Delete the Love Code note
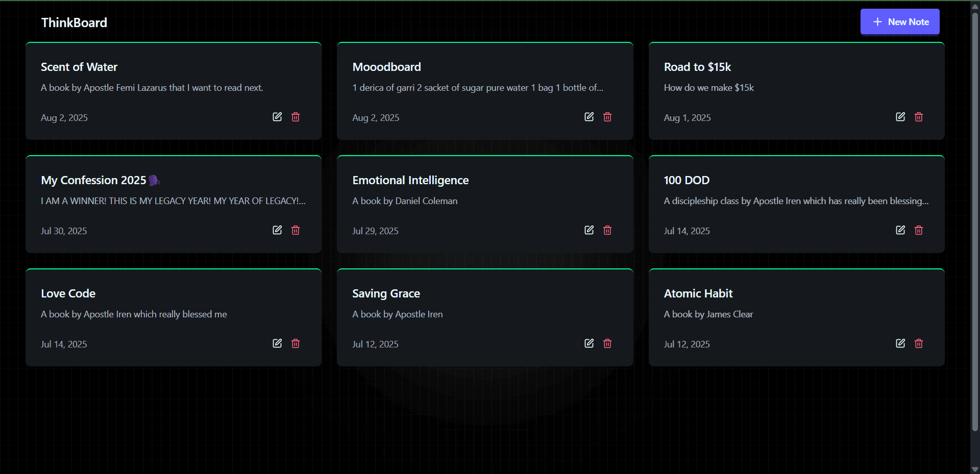The width and height of the screenshot is (980, 474). 296,343
